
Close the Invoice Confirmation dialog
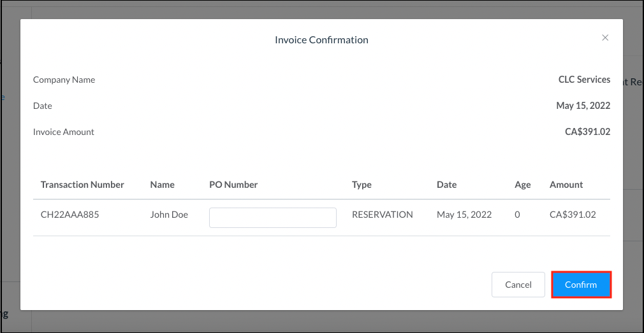click(605, 38)
